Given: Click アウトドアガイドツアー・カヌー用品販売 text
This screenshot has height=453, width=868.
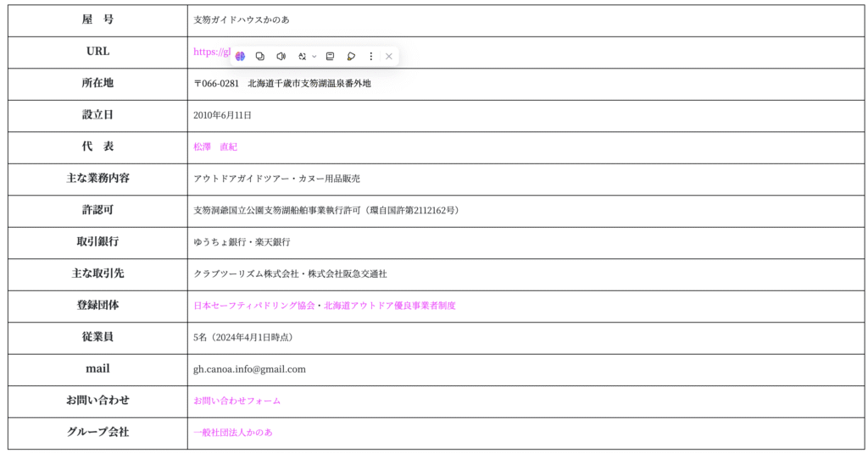Looking at the screenshot, I should coord(277,179).
